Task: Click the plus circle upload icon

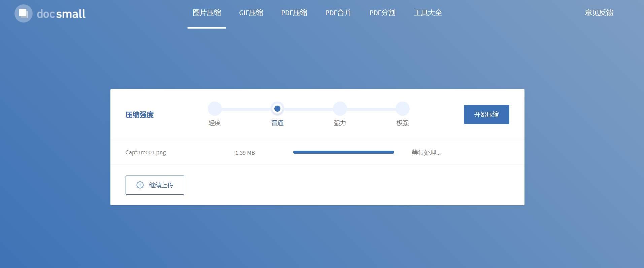Action: pos(140,185)
